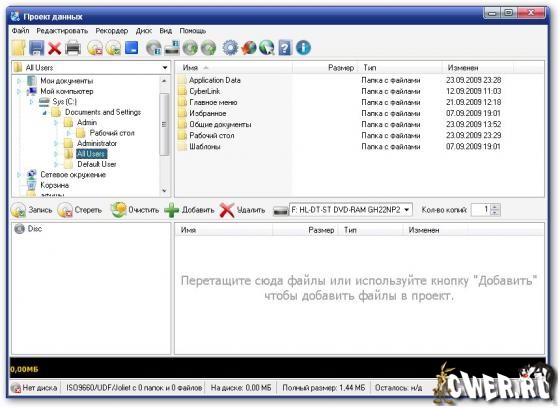Sort upper file list by Размер column
This screenshot has width=560, height=408.
pos(325,68)
